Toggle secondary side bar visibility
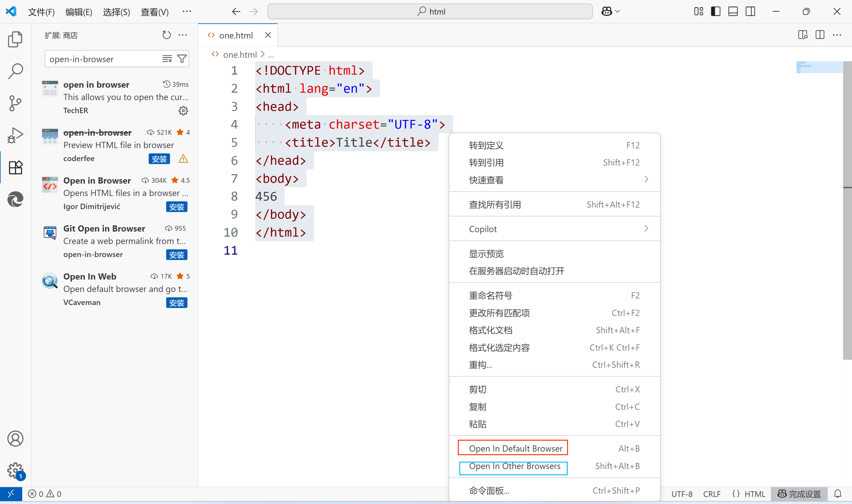 point(750,12)
